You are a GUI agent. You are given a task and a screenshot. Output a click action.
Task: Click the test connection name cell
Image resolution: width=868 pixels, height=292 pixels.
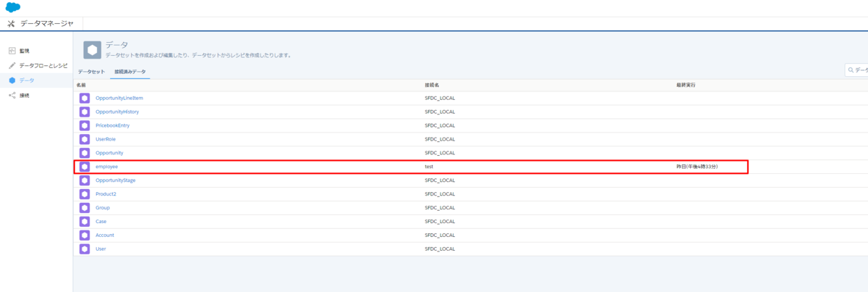point(429,167)
